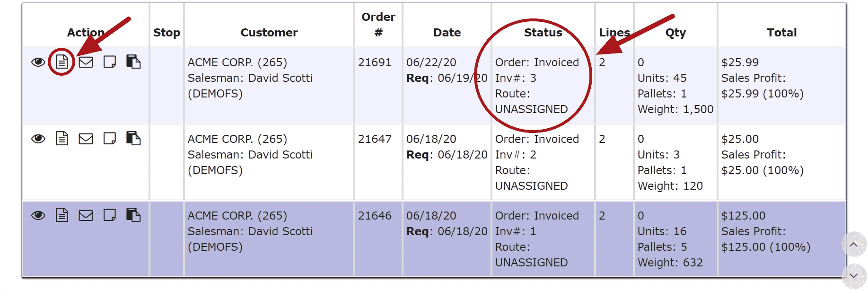View order 21647 using the eye icon
Image resolution: width=868 pixels, height=291 pixels.
point(38,139)
